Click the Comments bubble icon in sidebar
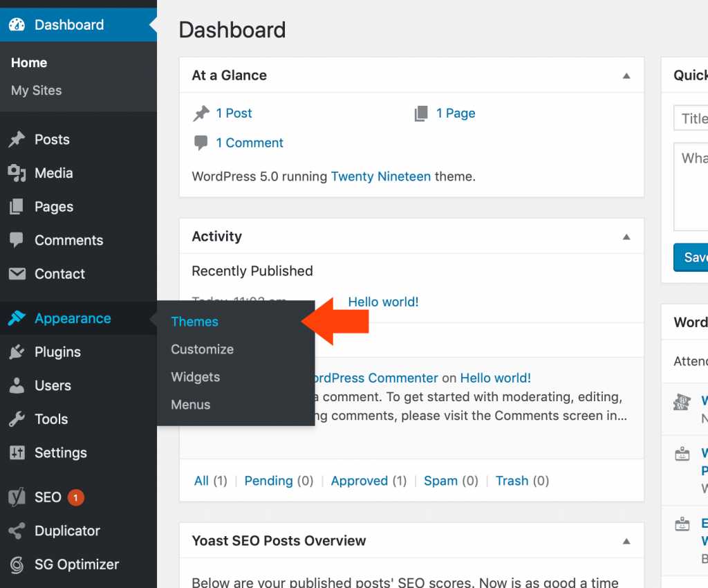 coord(17,240)
